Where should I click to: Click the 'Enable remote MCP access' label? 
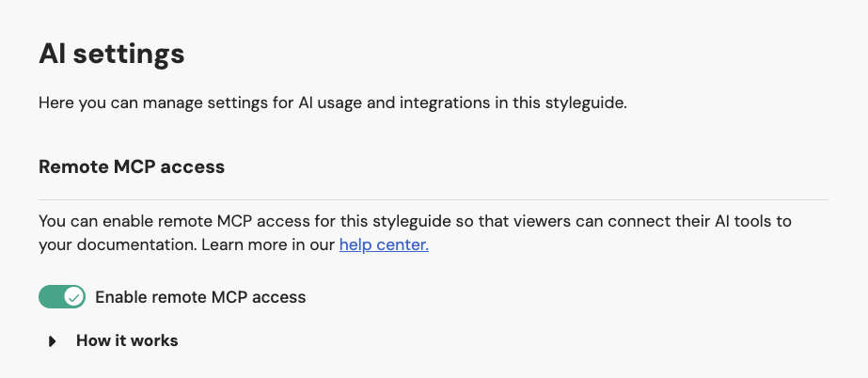(200, 297)
